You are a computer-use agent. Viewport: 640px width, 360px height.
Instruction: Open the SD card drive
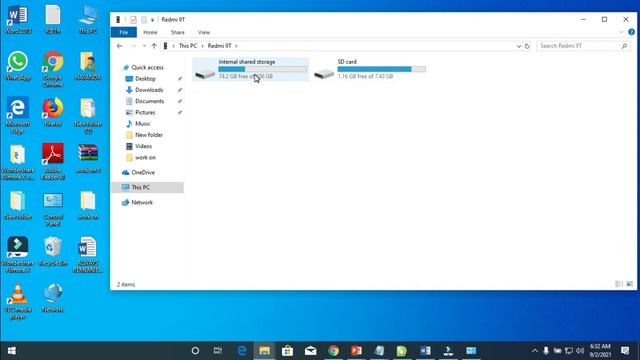pyautogui.click(x=370, y=69)
